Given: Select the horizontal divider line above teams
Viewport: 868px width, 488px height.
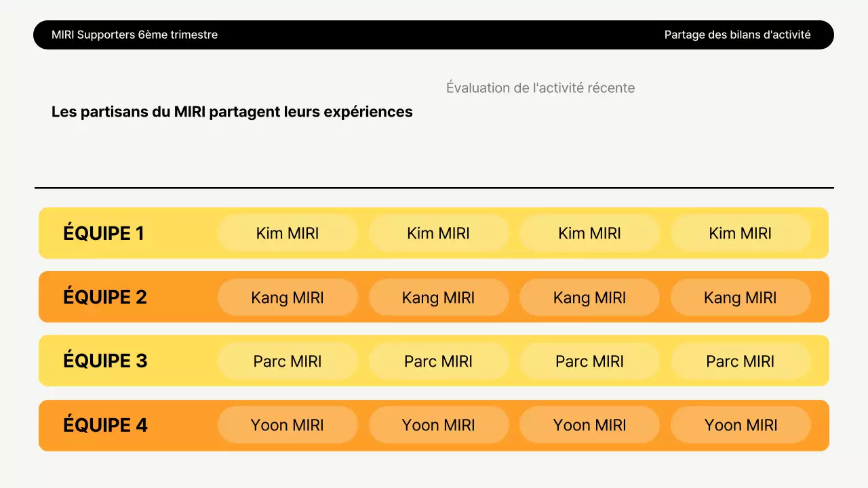Looking at the screenshot, I should (434, 188).
